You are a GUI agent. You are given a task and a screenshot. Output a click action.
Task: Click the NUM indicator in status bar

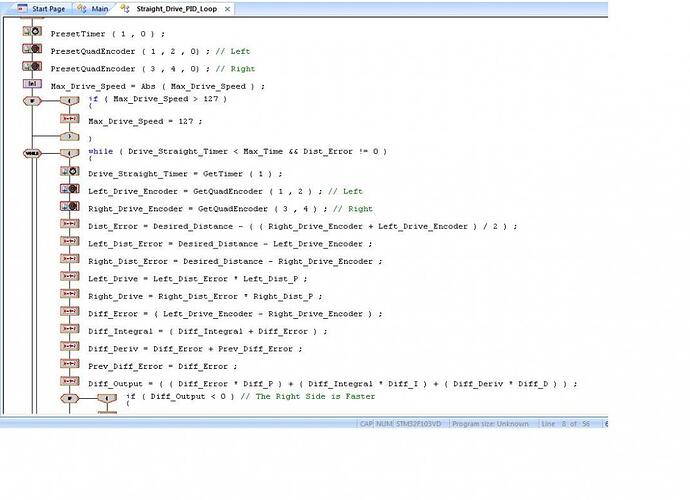click(384, 424)
